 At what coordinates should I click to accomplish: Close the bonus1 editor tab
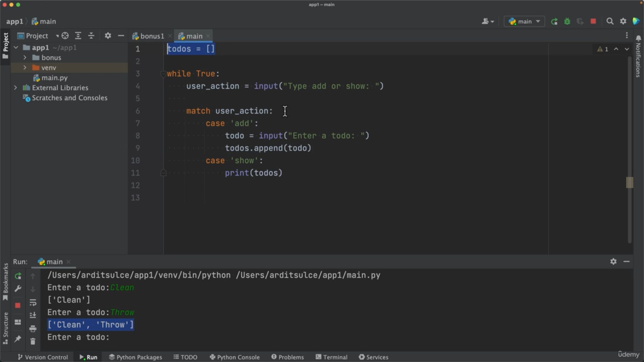[x=170, y=36]
